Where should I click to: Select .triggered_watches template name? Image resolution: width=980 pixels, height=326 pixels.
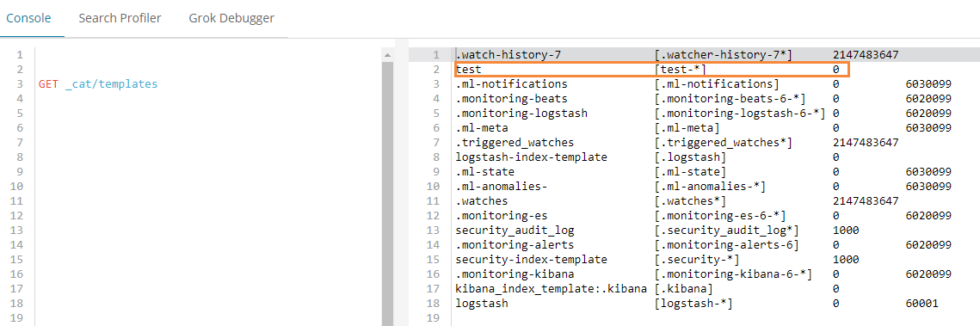pos(515,143)
